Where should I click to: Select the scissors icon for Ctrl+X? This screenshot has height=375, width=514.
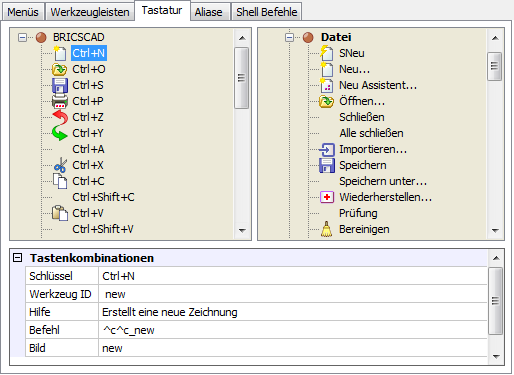[x=60, y=165]
